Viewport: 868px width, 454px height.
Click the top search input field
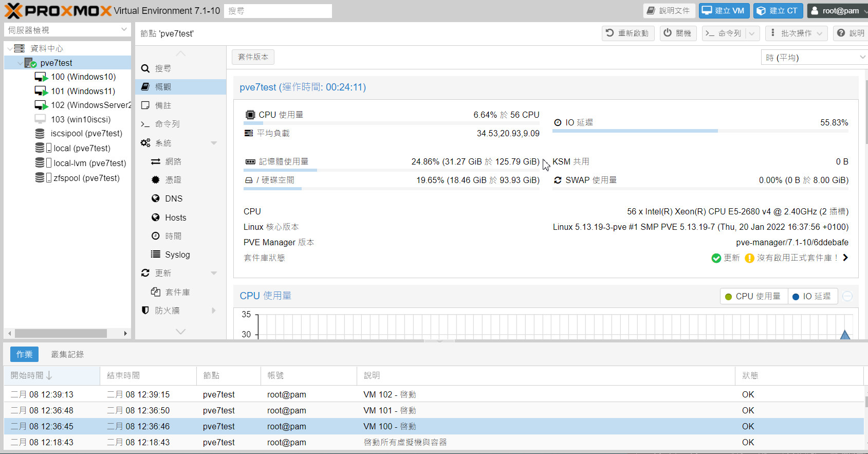coord(278,11)
